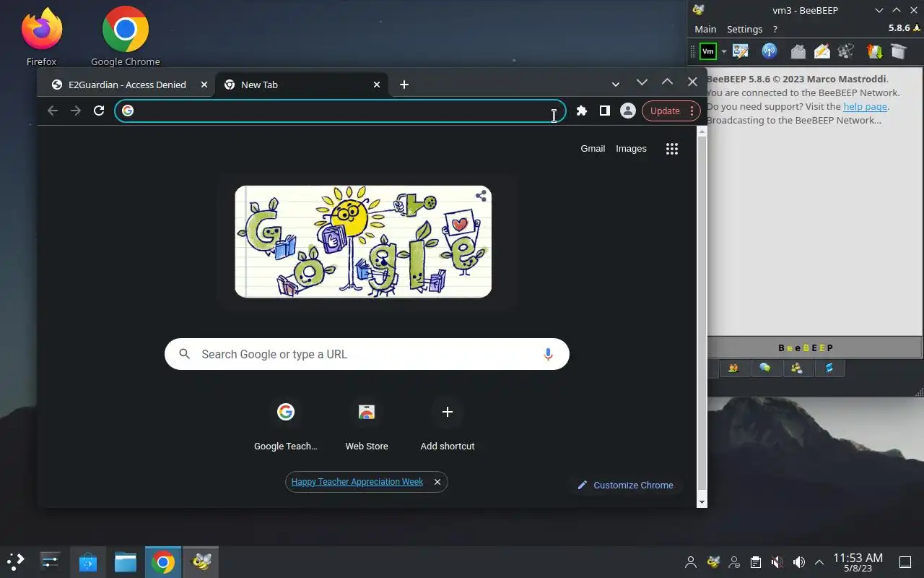This screenshot has height=578, width=924.
Task: Click BeeBEEP file transfer arrows icon
Action: tap(874, 51)
